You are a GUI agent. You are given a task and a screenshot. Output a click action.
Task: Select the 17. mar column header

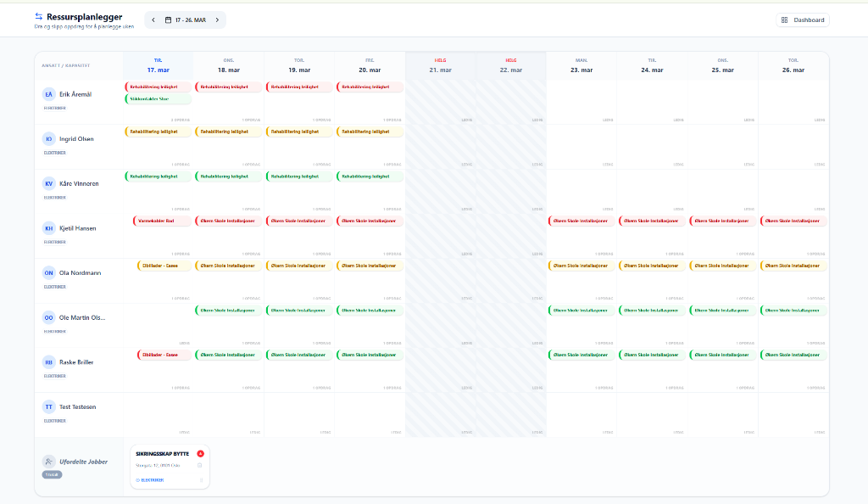(158, 65)
